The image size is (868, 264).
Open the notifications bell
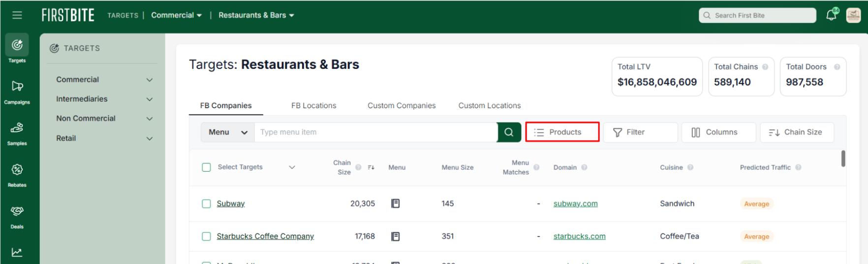[832, 15]
